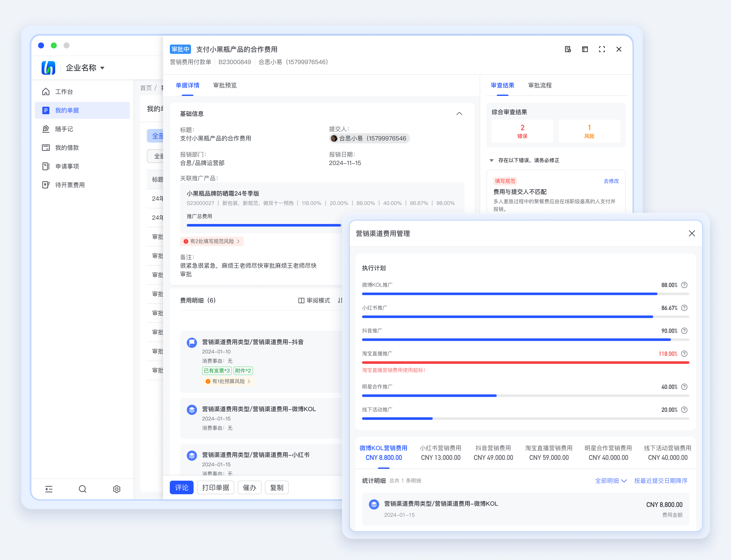Click the fullscreen icon in the document header
The image size is (731, 560).
[x=602, y=49]
